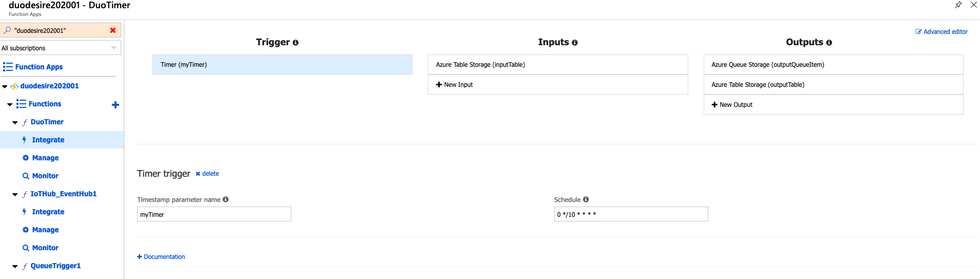This screenshot has width=980, height=279.
Task: Collapse the DuoTimer function tree node
Action: [x=15, y=123]
